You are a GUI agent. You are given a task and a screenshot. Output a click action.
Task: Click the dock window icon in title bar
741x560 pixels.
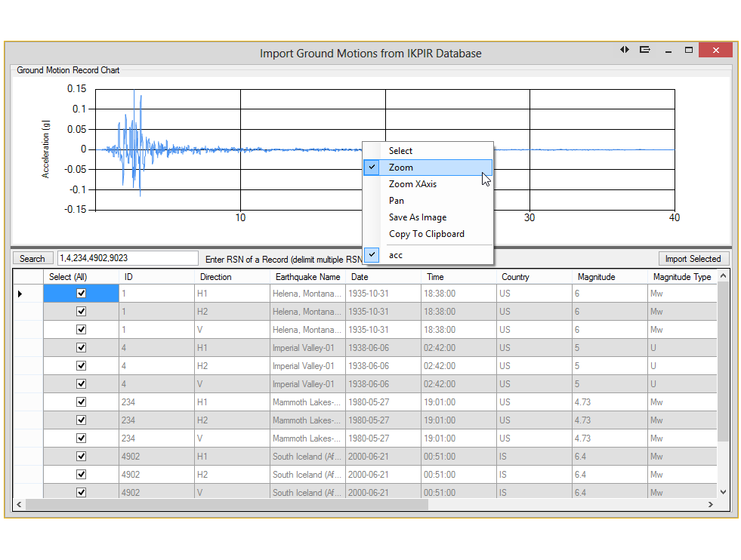[645, 50]
